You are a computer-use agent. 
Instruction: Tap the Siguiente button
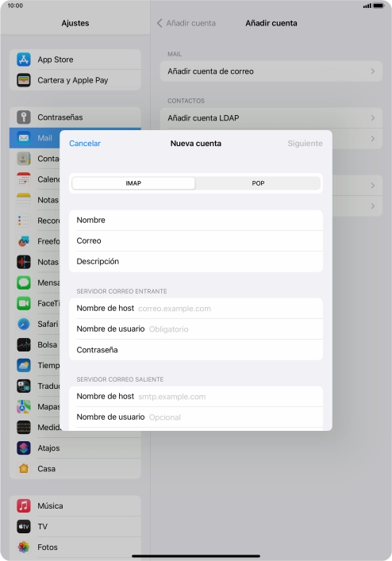[305, 143]
